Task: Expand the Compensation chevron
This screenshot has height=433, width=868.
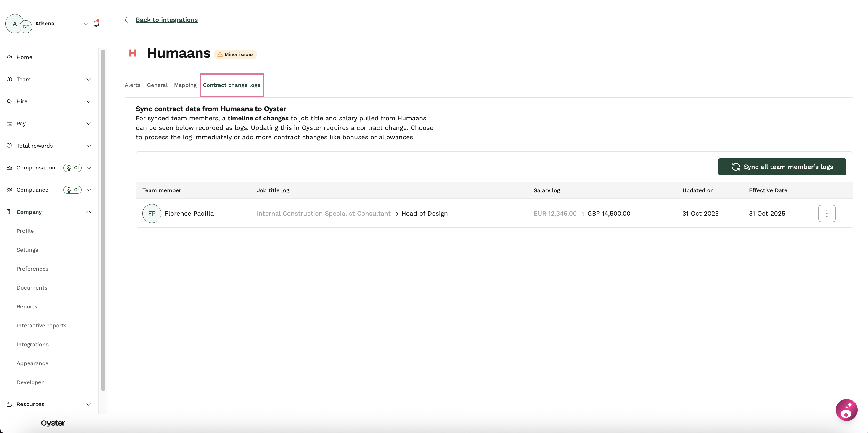Action: click(x=89, y=168)
